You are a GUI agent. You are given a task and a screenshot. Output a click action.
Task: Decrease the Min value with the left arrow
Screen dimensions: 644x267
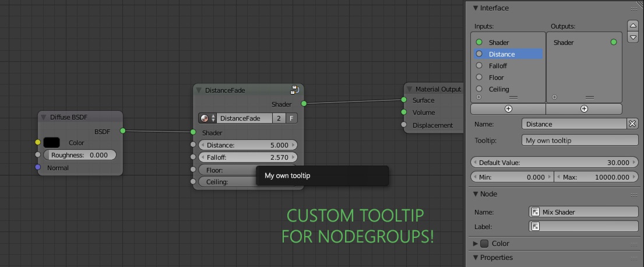coord(474,177)
